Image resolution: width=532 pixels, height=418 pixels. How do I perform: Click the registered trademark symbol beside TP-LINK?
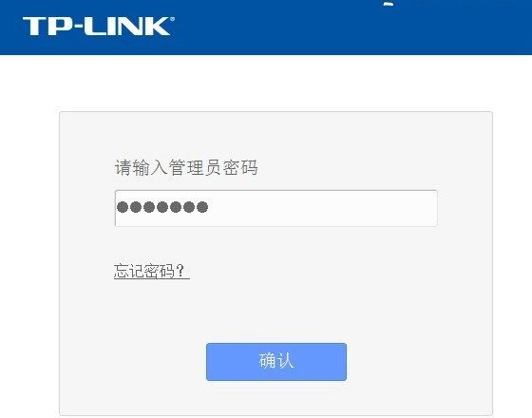pyautogui.click(x=172, y=19)
